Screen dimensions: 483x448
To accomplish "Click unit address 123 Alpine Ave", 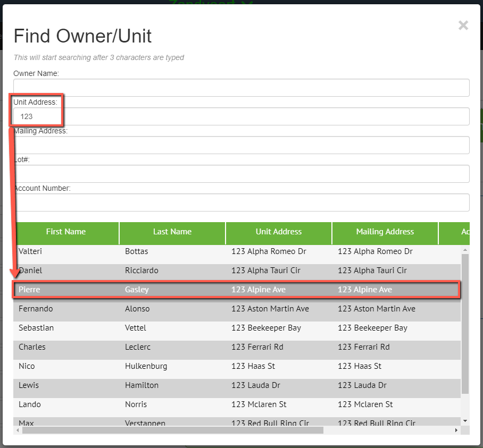I will [259, 290].
